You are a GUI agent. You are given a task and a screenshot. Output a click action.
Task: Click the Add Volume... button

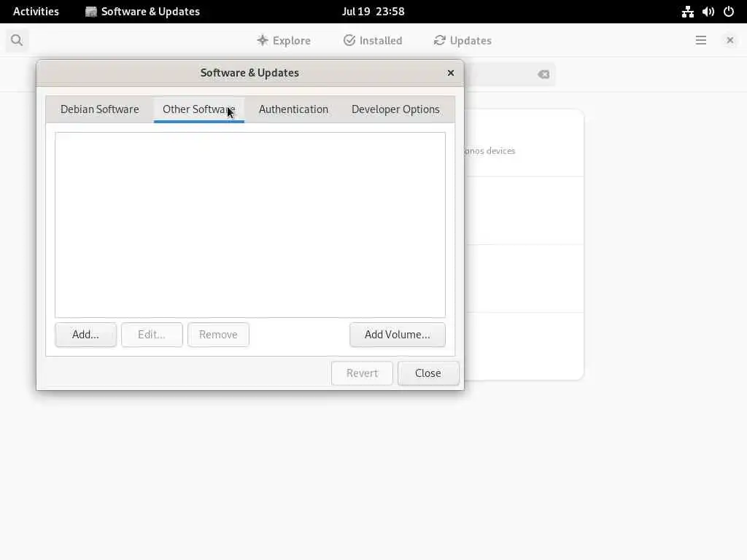pos(398,334)
